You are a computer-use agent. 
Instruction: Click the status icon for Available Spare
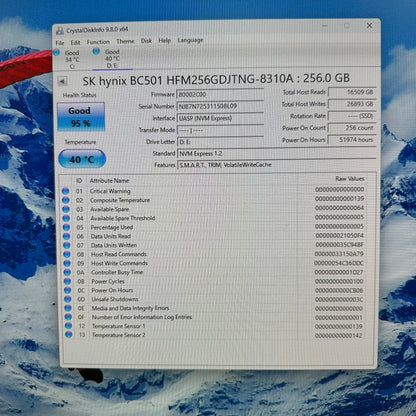click(66, 209)
